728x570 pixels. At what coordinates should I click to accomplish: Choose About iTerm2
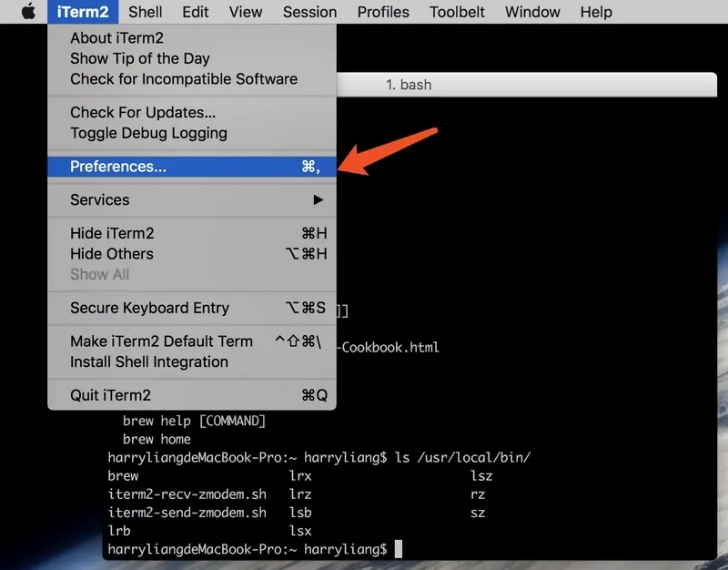192,37
